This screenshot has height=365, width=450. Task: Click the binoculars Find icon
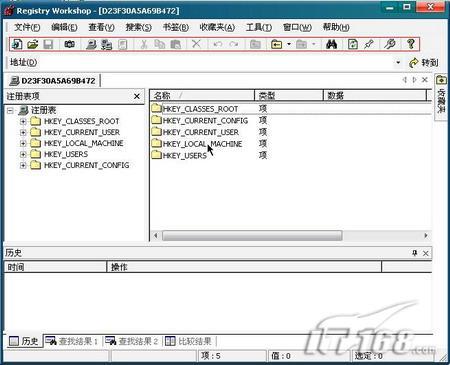[x=331, y=44]
